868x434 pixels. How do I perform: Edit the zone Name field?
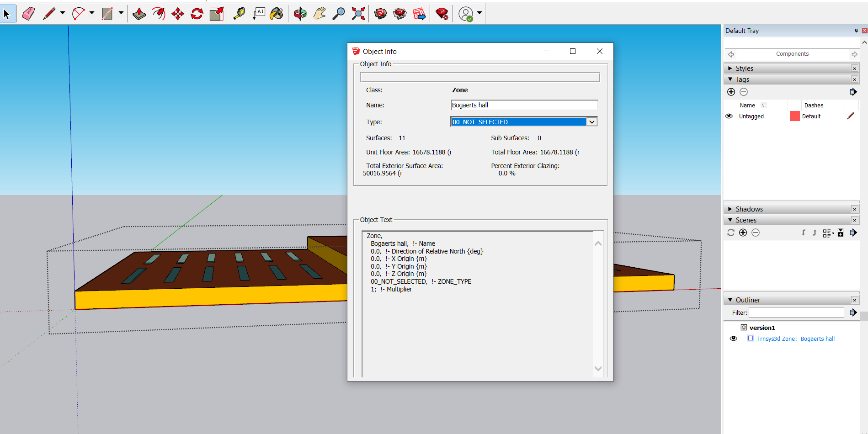[524, 105]
